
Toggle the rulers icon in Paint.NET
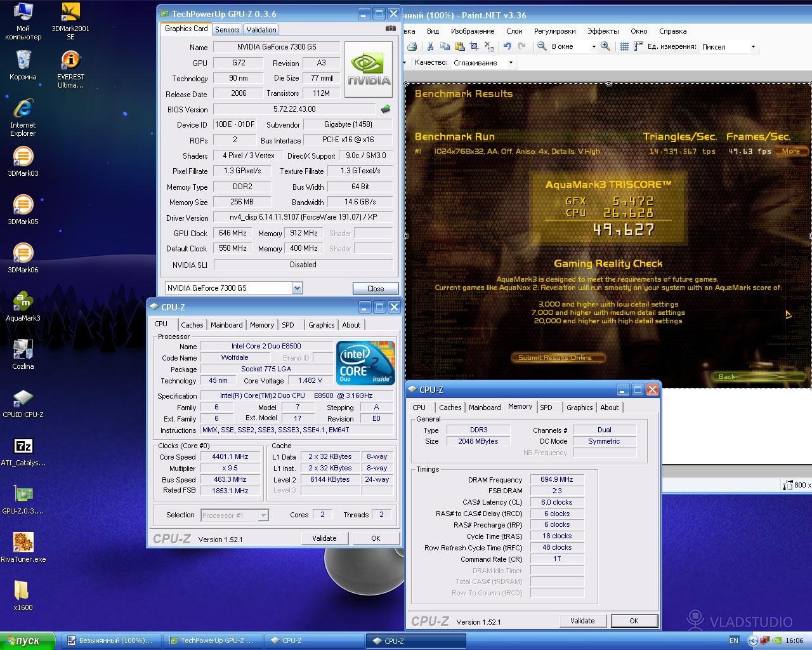coord(638,46)
